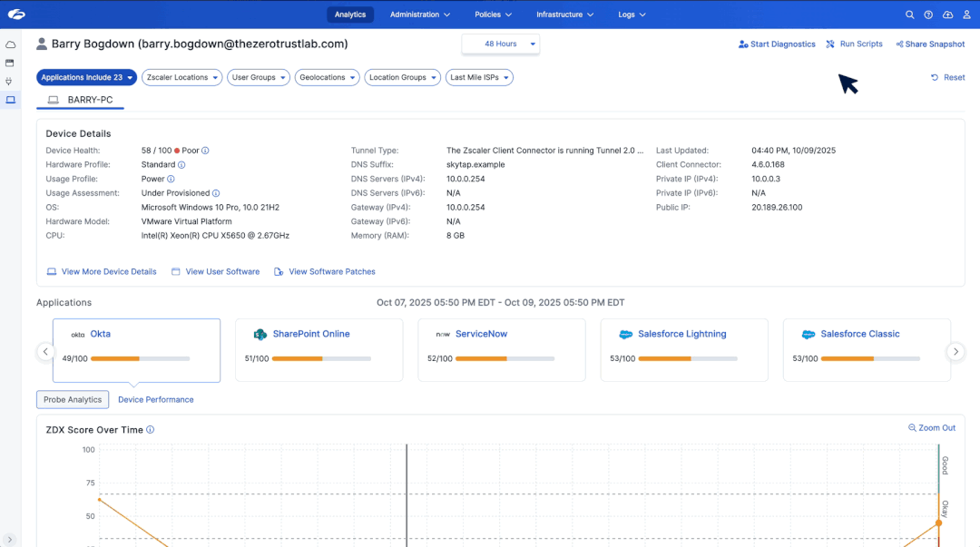Expand the left sidebar with bottom arrow
Screen dimensions: 980x547
[11, 540]
